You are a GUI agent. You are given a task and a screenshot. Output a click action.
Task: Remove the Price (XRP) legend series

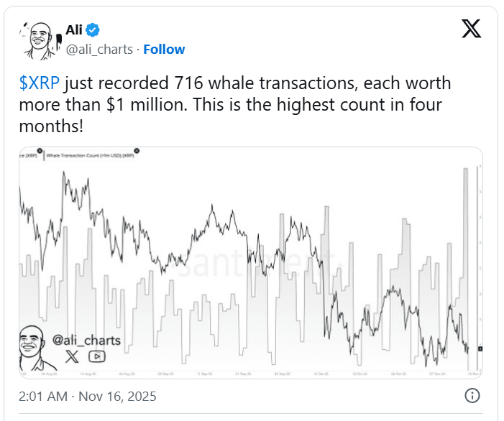[42, 150]
